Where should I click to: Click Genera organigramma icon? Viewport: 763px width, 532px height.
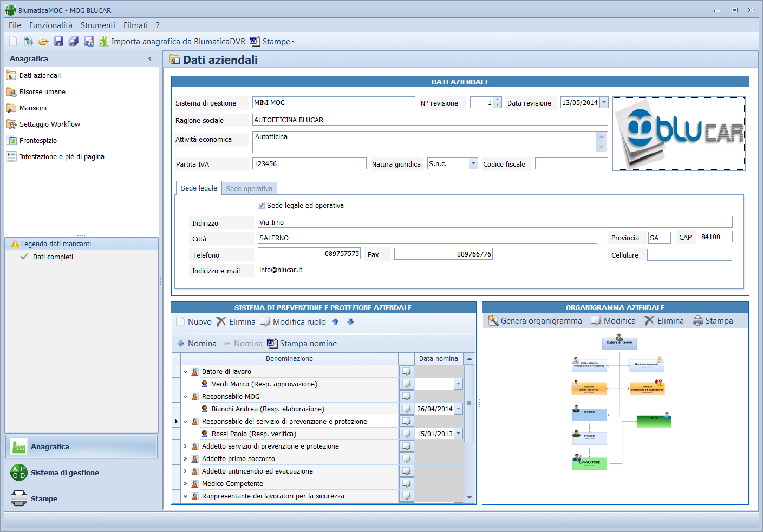pos(493,321)
